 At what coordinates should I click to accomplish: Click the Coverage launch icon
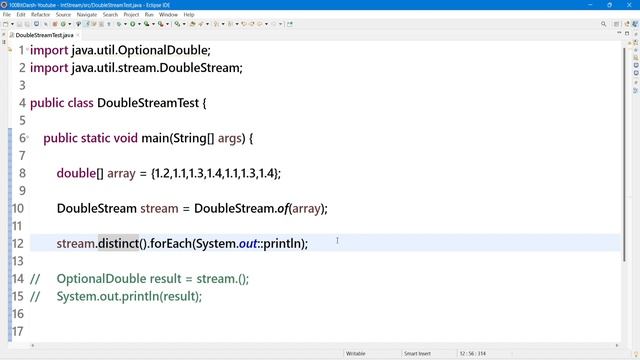pyautogui.click(x=147, y=24)
